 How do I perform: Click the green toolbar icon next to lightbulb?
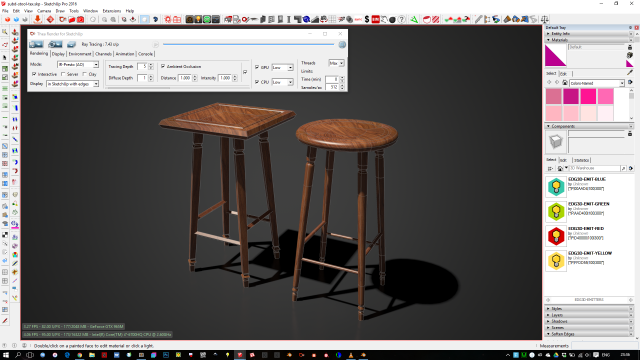pos(207,19)
